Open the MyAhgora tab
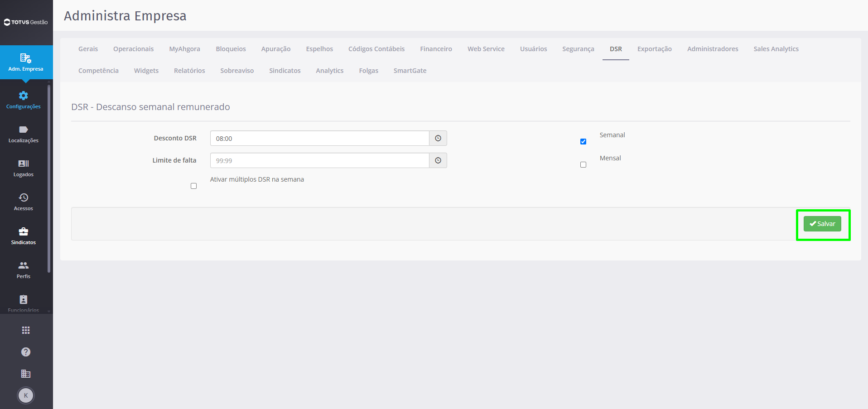 pyautogui.click(x=184, y=49)
